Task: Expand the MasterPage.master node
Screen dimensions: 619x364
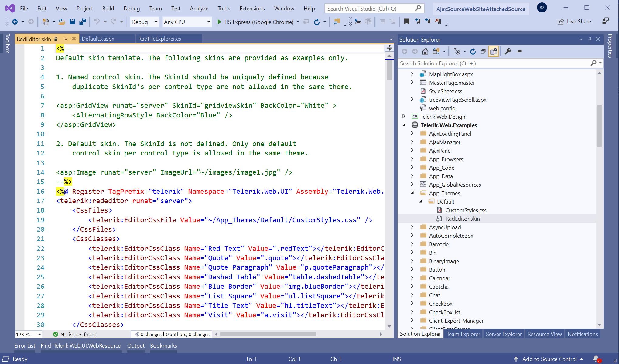Action: point(412,82)
